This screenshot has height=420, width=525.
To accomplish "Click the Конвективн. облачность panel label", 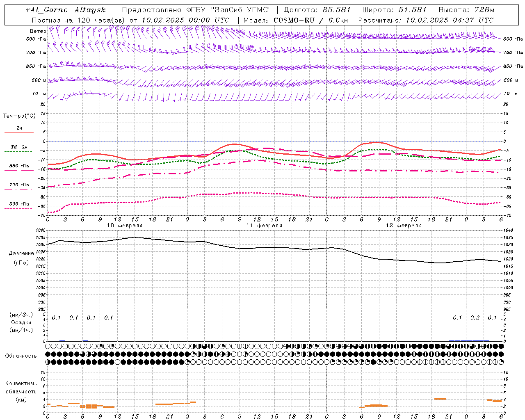I will [x=21, y=391].
